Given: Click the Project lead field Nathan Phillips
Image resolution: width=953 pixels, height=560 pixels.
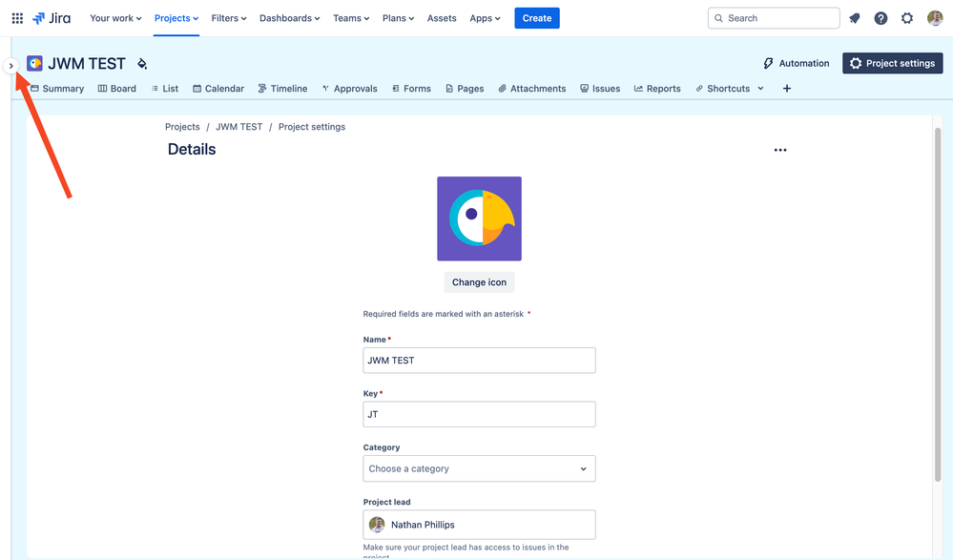Looking at the screenshot, I should [x=479, y=525].
